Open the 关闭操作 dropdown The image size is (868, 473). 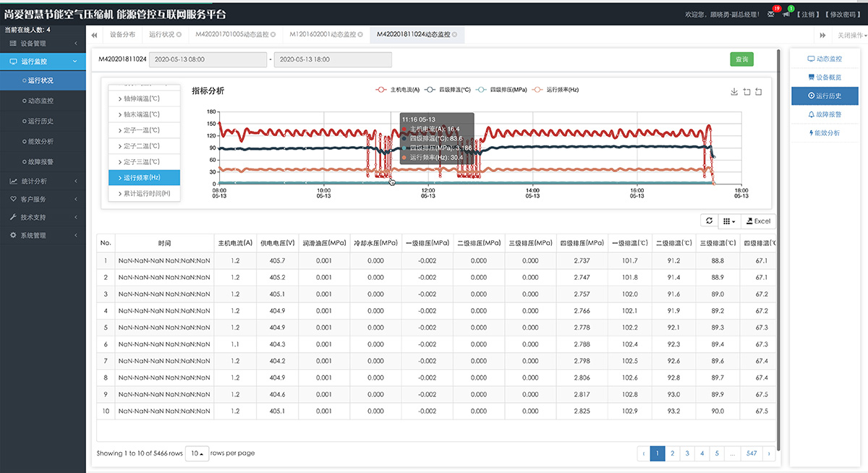tap(851, 35)
